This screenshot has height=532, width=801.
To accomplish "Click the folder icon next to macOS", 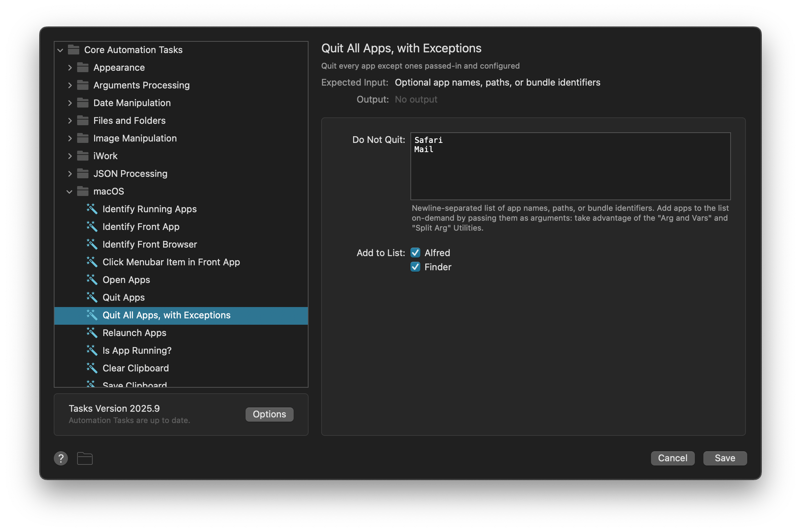I will point(83,191).
